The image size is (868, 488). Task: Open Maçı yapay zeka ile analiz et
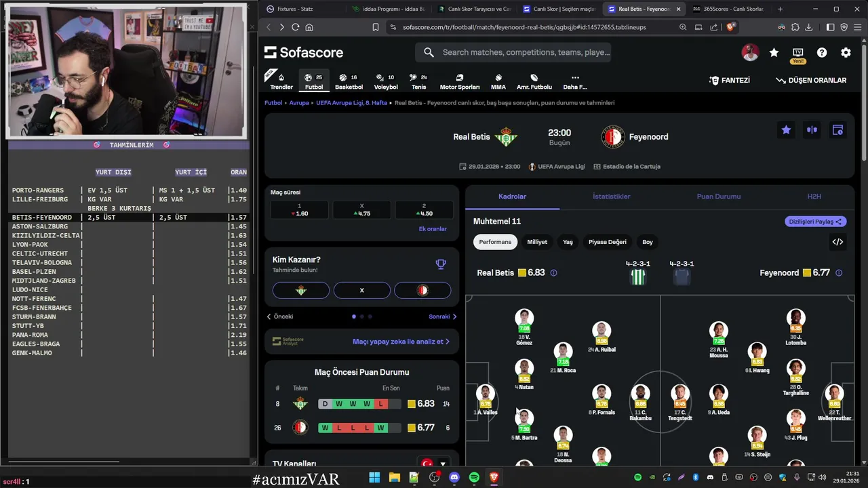click(401, 342)
